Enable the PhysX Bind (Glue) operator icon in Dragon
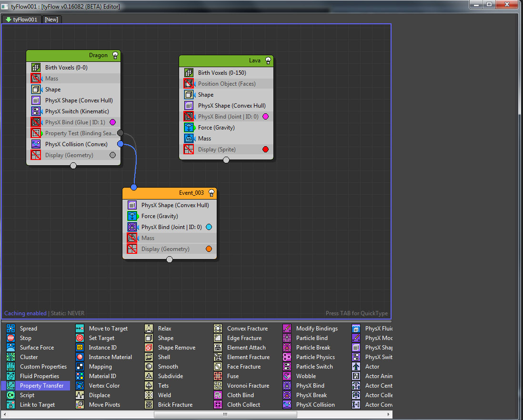This screenshot has height=420, width=523. [36, 122]
